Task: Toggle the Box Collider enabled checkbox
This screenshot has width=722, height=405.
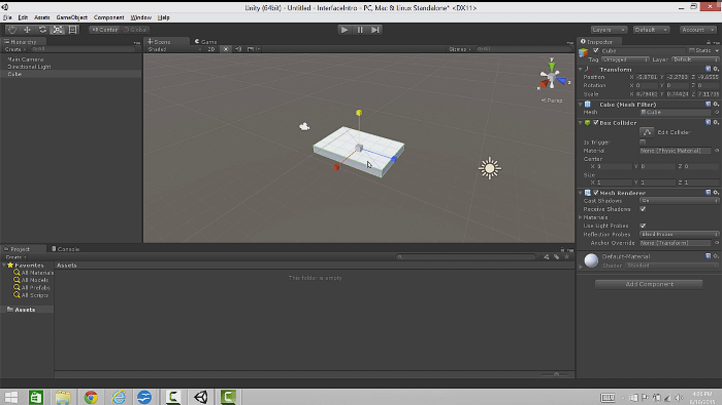Action: 596,123
